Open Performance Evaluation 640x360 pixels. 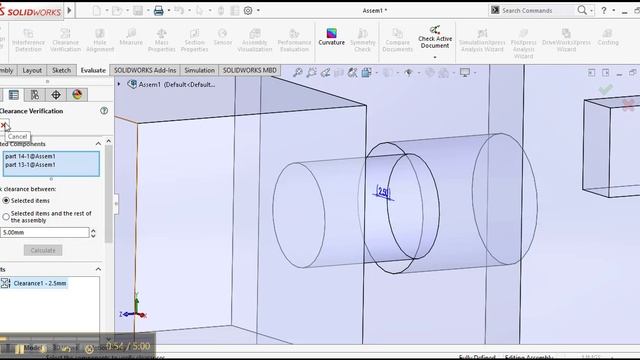[294, 40]
